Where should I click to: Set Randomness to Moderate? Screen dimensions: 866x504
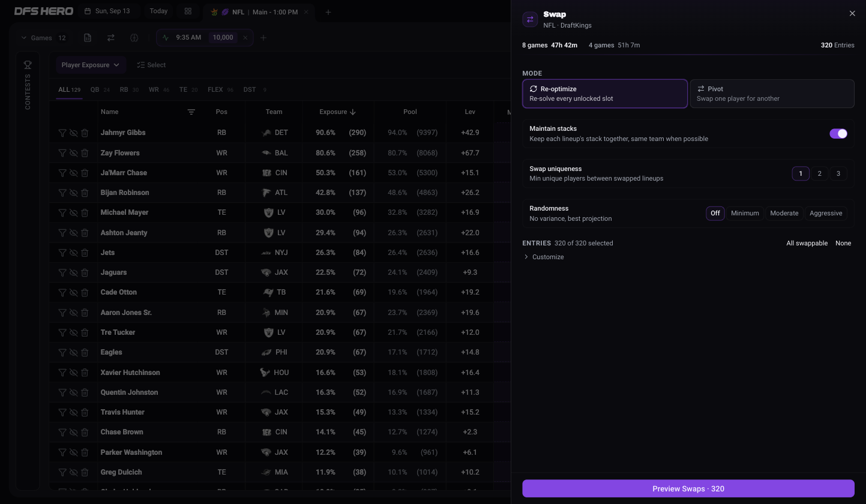[x=784, y=213]
